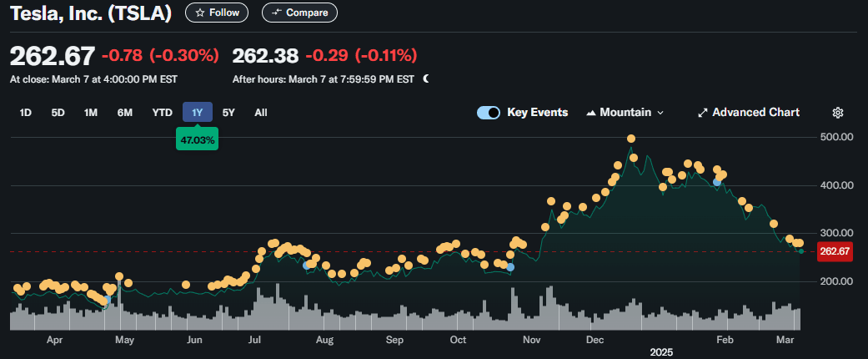The width and height of the screenshot is (868, 359).
Task: Click the blue key event dot before February
Action: (x=717, y=182)
